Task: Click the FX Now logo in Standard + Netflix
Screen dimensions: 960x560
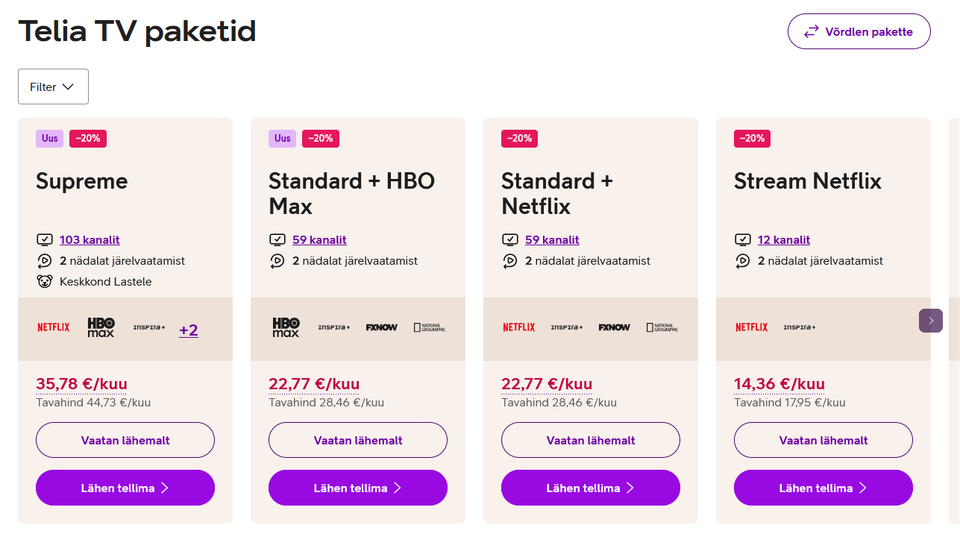Action: [614, 327]
